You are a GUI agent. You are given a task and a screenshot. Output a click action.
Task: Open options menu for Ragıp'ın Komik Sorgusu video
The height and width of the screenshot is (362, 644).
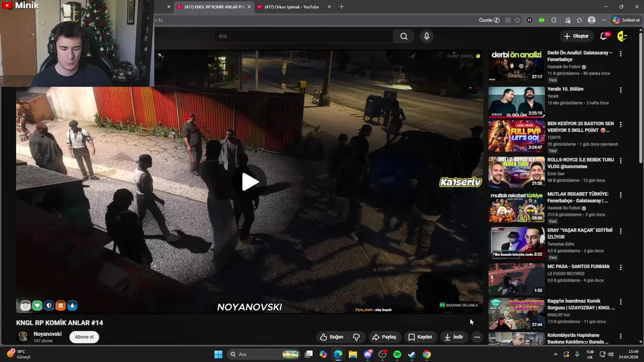620,302
